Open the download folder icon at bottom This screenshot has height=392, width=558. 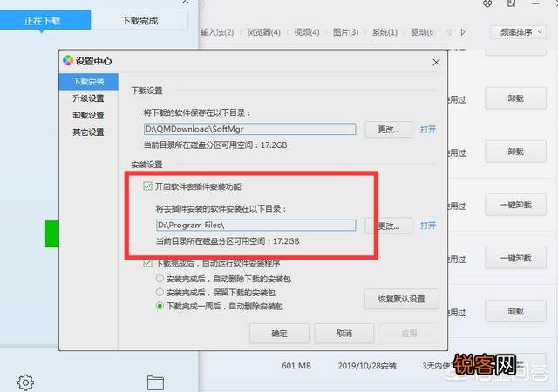coord(155,382)
